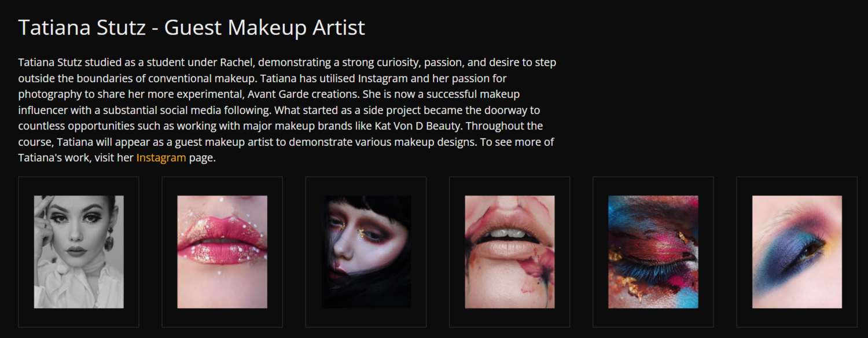Open the pink glitter lips thumbnail
Screen dimensions: 868x338
pos(222,252)
